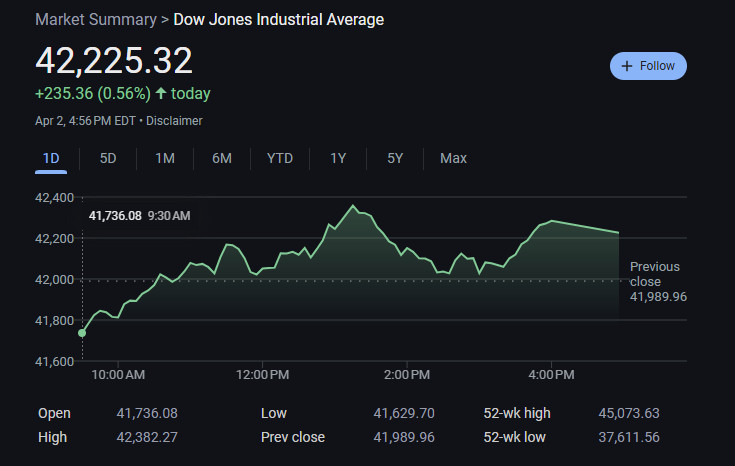Click the Follow button
This screenshot has width=735, height=466.
point(648,66)
